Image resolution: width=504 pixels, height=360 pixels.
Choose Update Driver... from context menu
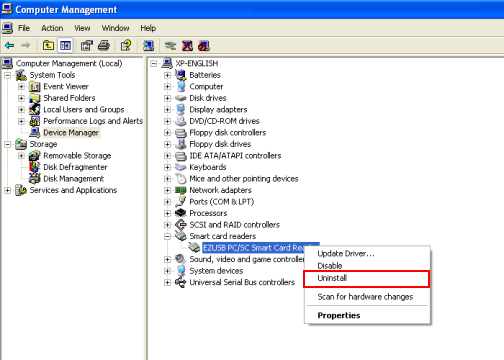point(367,254)
